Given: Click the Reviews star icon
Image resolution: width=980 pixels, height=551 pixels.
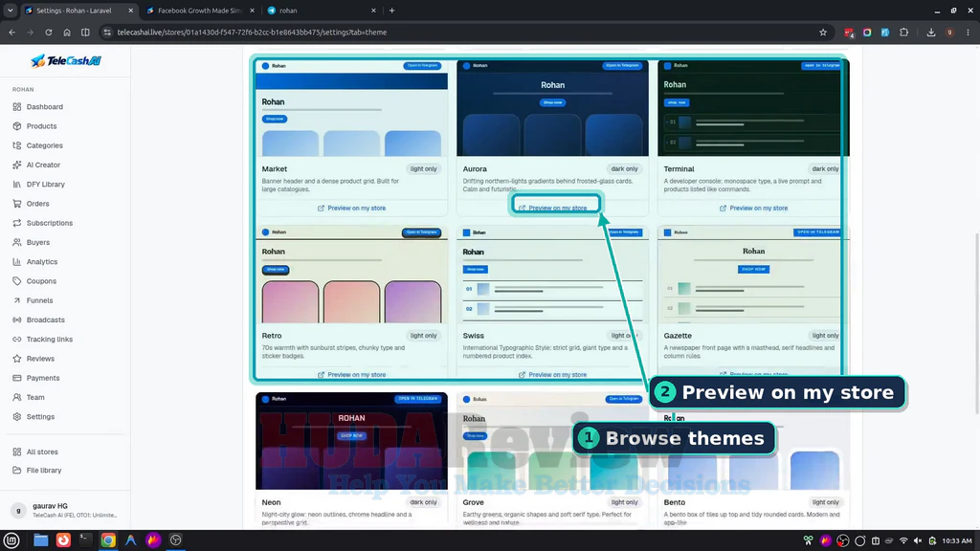Looking at the screenshot, I should coord(17,359).
